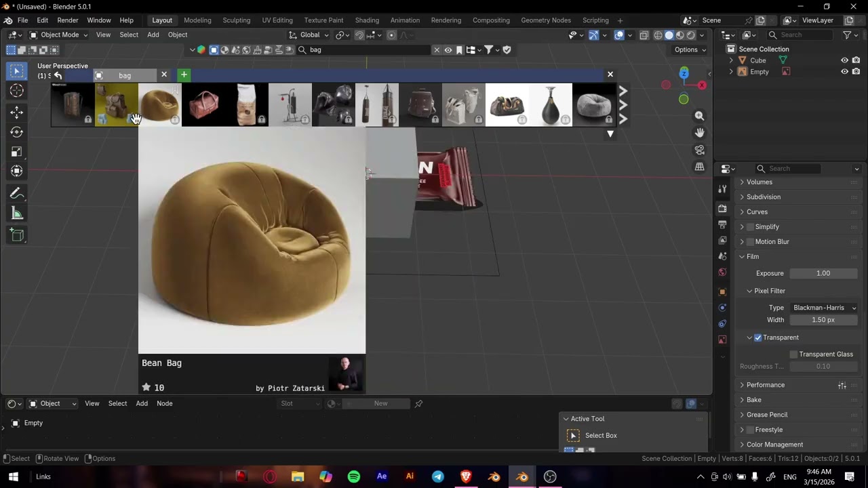Activate the Scale tool
Screen dimensions: 868x488
[17, 152]
